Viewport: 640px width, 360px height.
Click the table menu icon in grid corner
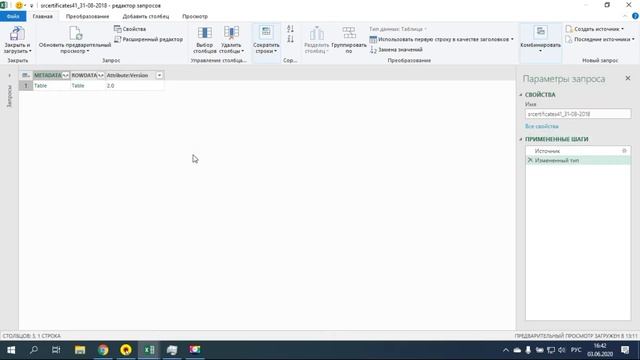point(26,75)
